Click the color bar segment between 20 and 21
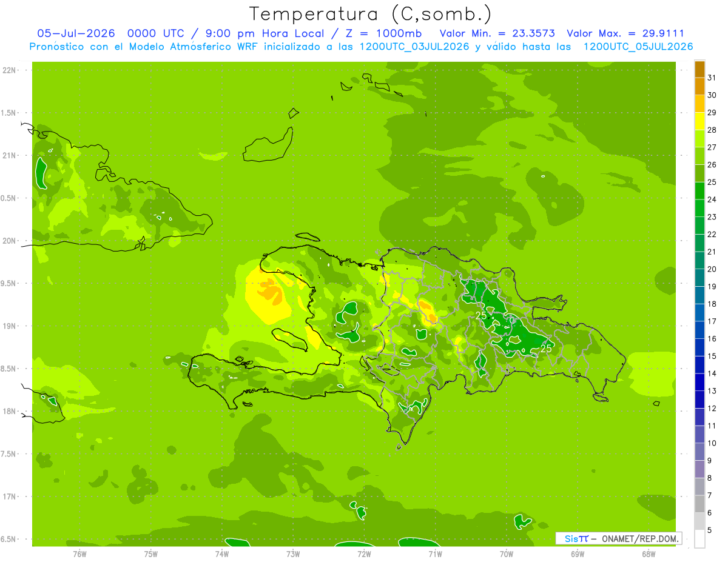This screenshot has width=728, height=562. (x=699, y=261)
